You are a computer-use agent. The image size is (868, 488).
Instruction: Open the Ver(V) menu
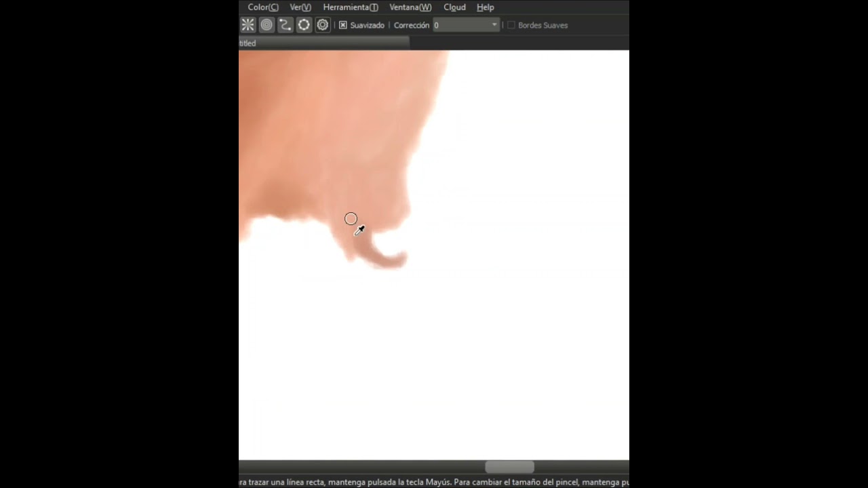[300, 7]
